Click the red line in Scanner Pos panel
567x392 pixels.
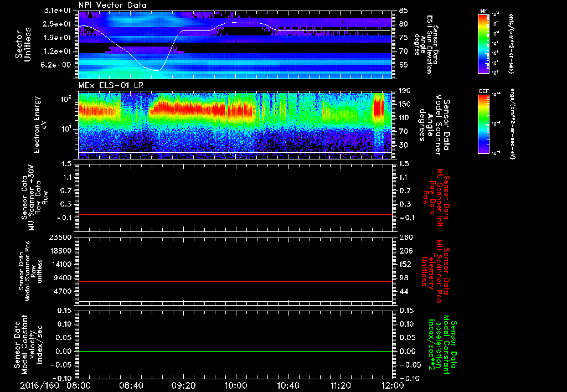(235, 281)
